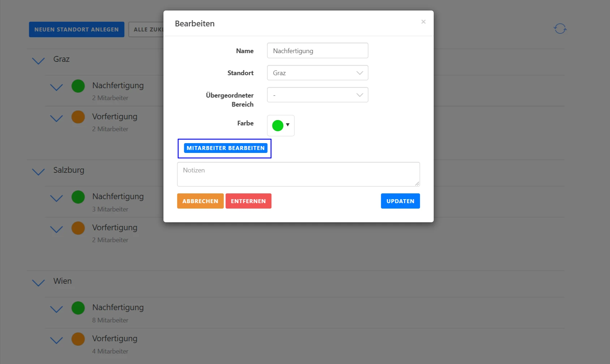The image size is (610, 364).
Task: Focus the Name input field
Action: pos(317,51)
